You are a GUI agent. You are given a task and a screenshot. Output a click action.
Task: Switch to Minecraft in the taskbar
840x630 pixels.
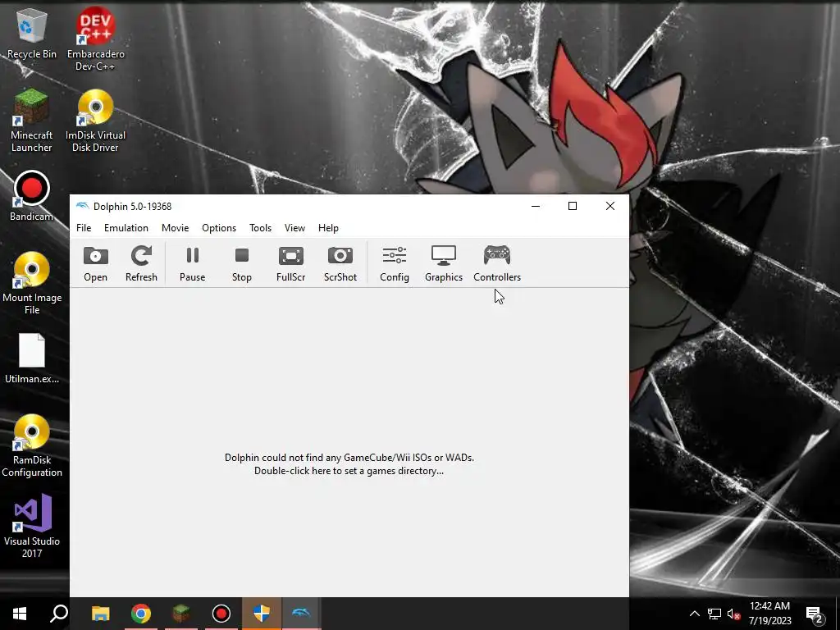pyautogui.click(x=181, y=614)
